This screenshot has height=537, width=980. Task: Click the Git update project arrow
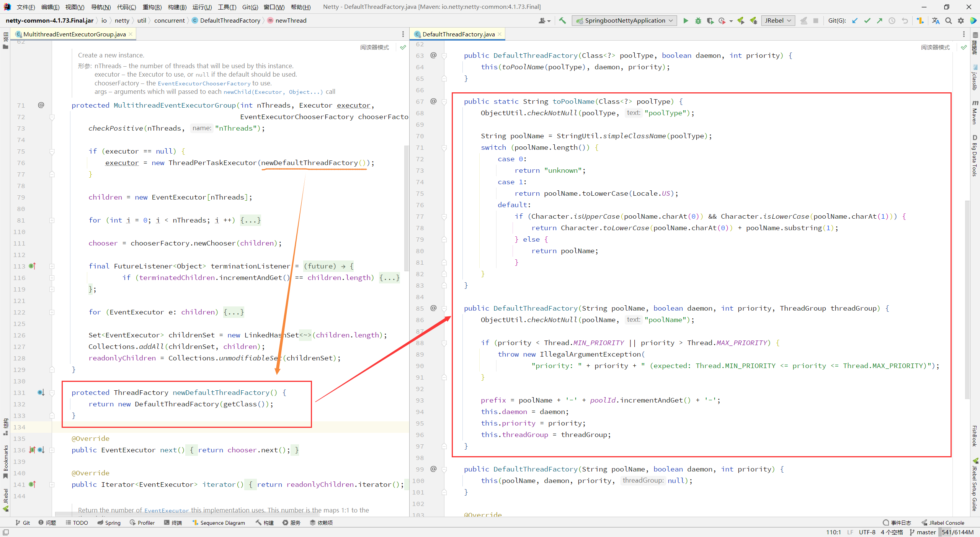click(855, 21)
